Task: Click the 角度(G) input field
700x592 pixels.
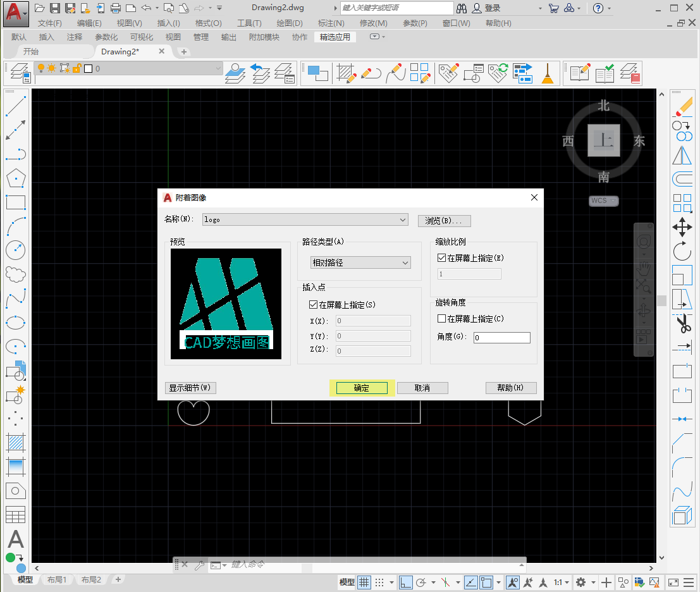Action: pos(502,338)
